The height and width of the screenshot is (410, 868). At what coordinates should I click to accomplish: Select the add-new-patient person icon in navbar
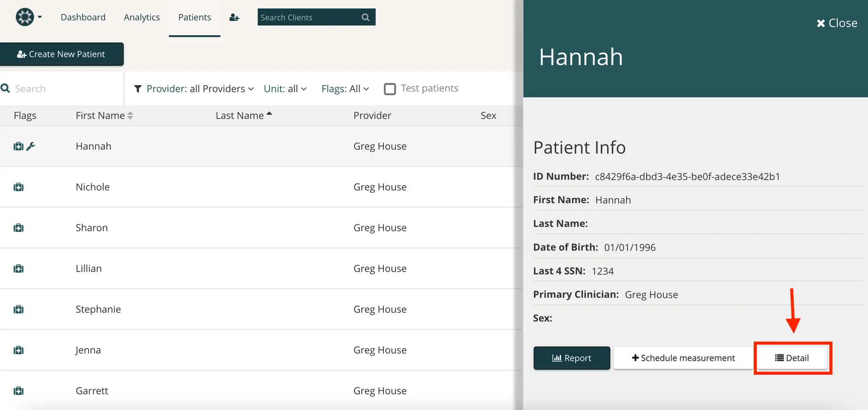point(234,17)
